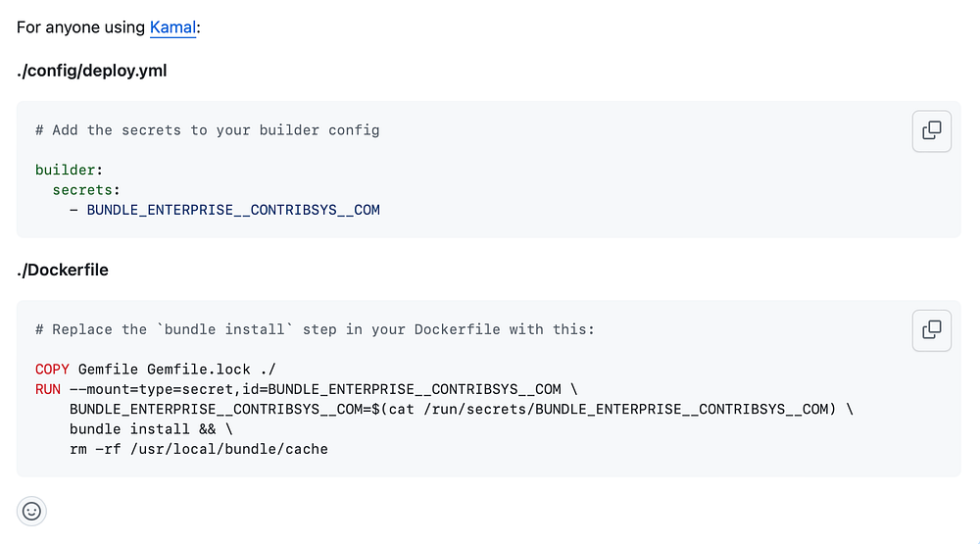Click 'Gemfile.lock' in the COPY line
This screenshot has height=544, width=980.
[199, 370]
